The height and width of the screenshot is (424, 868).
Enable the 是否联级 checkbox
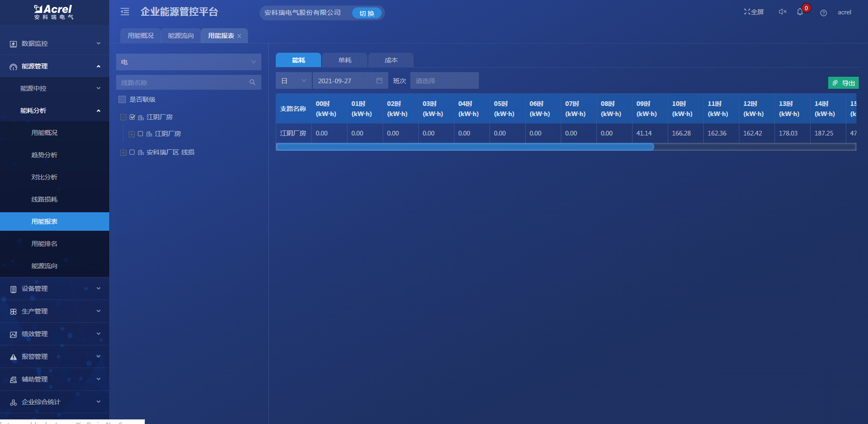pyautogui.click(x=122, y=99)
